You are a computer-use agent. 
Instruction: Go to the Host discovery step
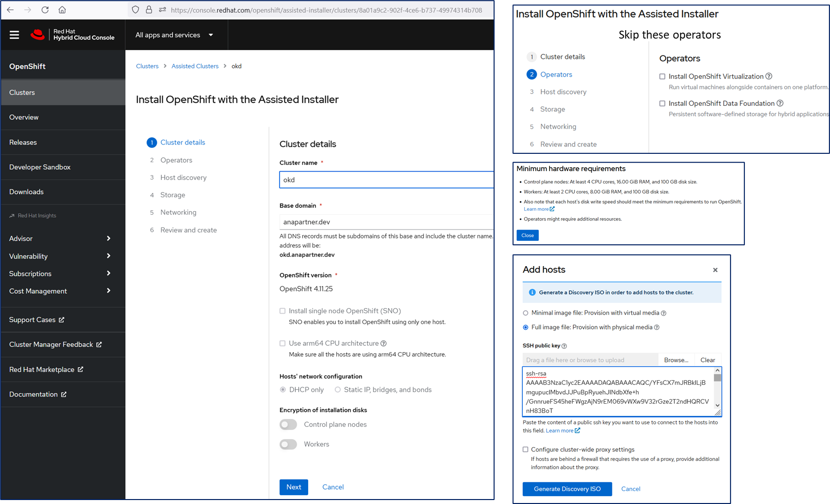tap(183, 178)
